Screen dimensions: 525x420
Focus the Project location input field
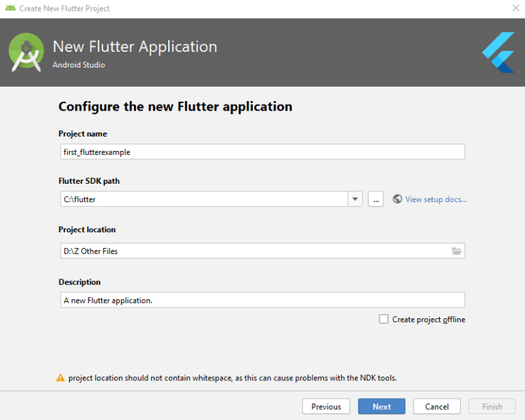[x=262, y=251]
